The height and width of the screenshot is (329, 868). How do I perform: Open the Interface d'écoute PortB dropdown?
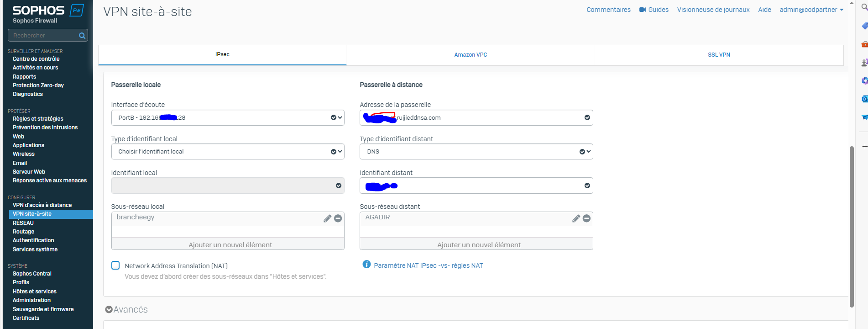point(228,118)
